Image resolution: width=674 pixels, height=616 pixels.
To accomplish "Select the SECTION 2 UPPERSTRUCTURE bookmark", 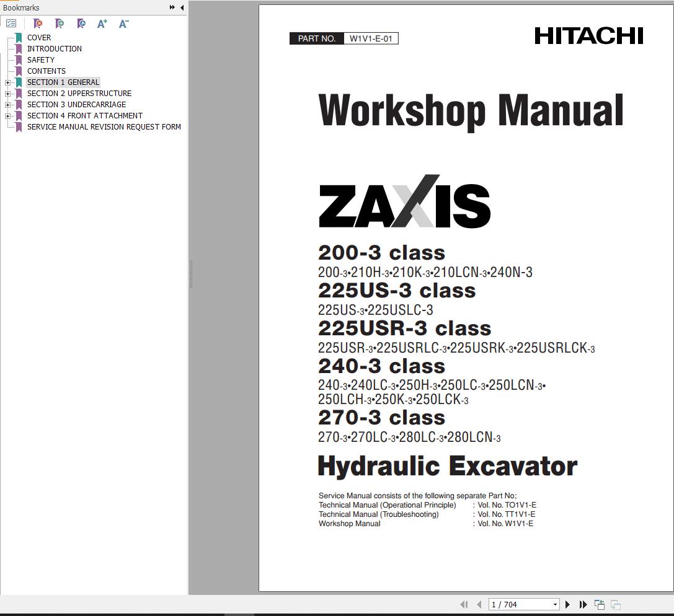I will [79, 94].
